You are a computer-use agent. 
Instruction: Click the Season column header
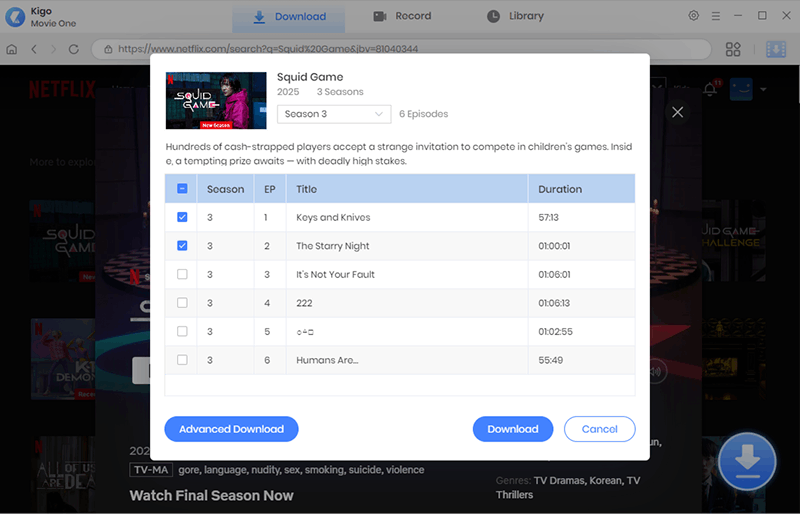(226, 189)
